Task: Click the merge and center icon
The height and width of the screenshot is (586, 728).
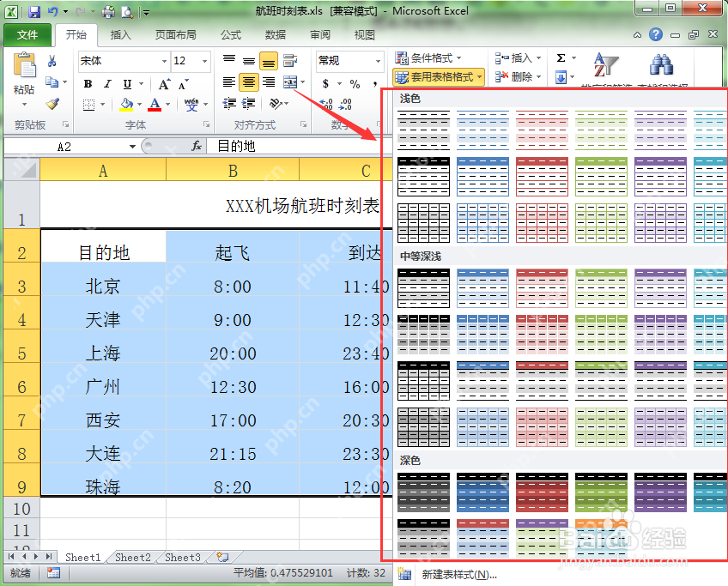Action: [290, 82]
